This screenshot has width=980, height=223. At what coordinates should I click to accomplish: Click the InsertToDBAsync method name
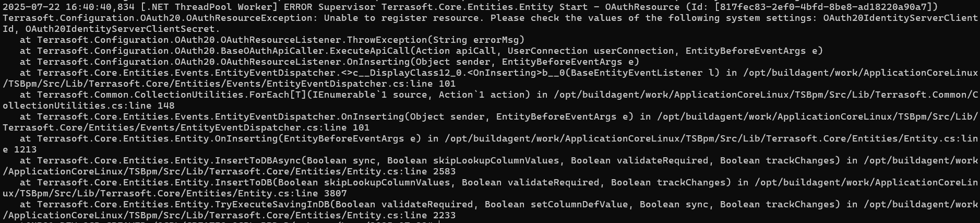(x=258, y=160)
